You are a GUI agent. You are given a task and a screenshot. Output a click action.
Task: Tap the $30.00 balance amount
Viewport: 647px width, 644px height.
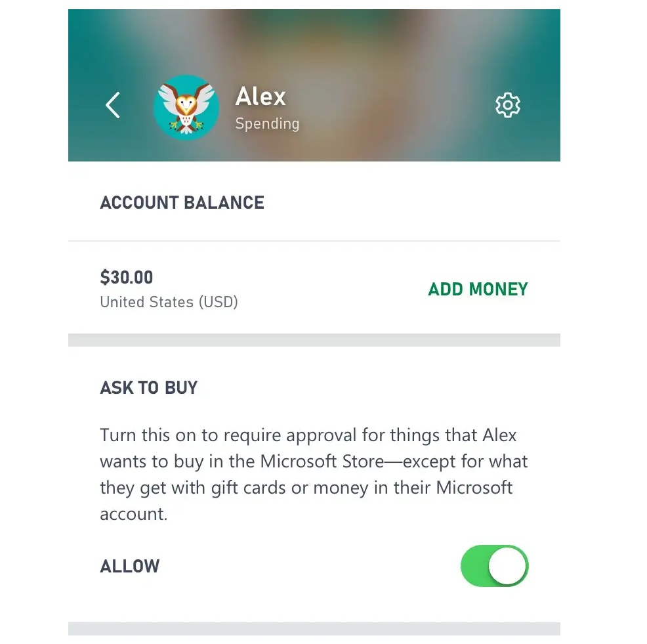pyautogui.click(x=126, y=277)
